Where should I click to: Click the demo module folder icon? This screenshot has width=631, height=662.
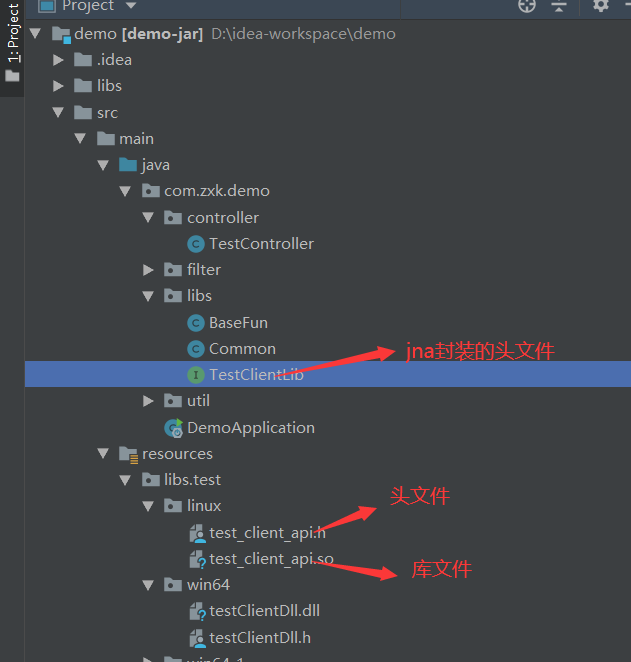coord(61,35)
